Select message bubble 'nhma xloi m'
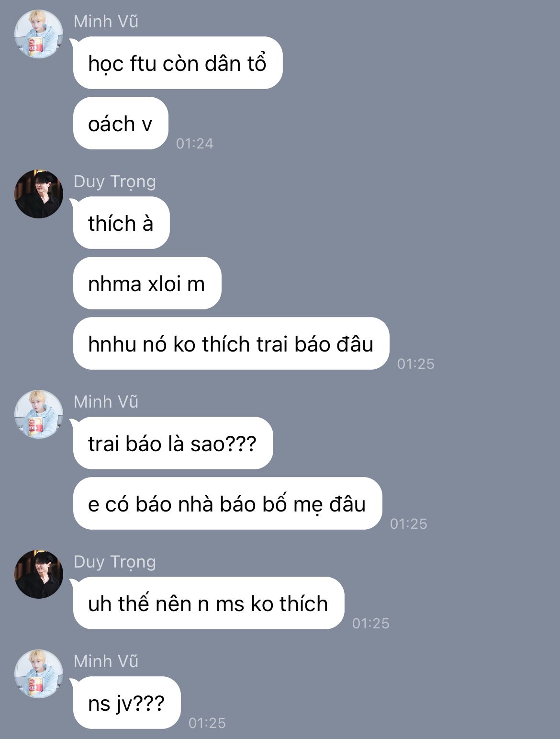Screen dimensions: 560x739 tap(147, 283)
